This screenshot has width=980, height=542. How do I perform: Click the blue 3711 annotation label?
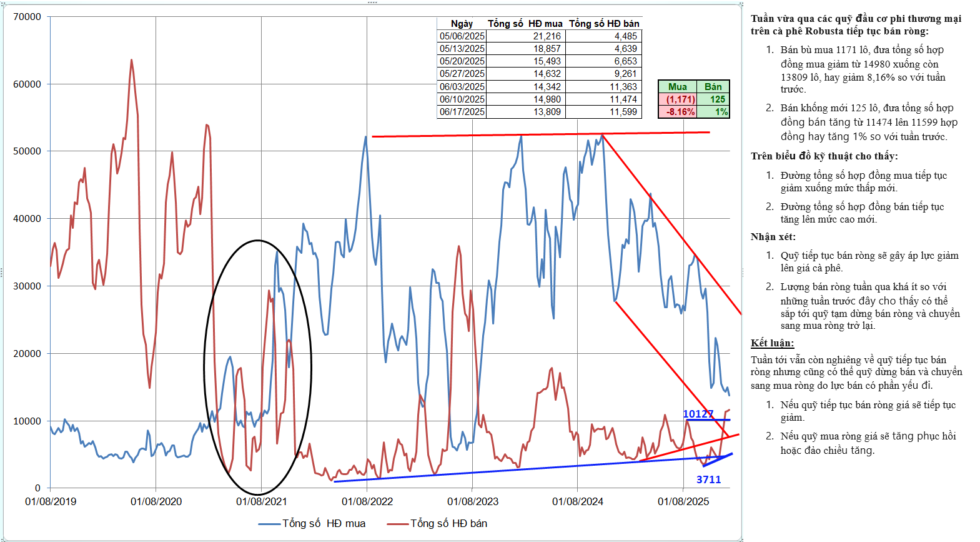(708, 479)
